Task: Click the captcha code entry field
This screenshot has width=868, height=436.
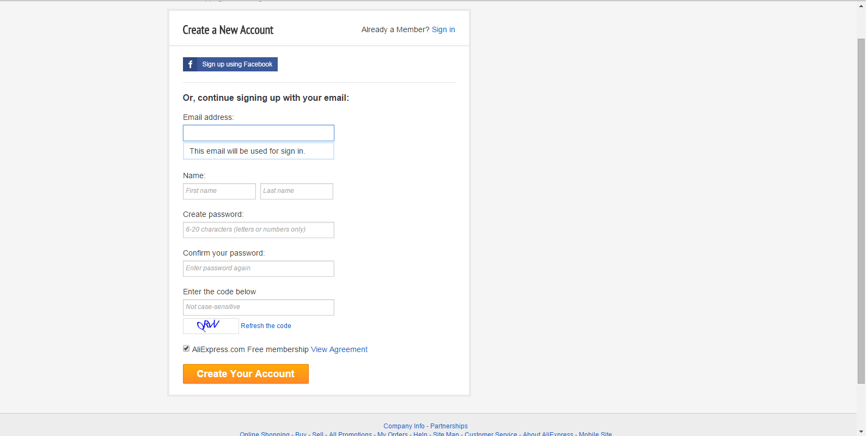Action: [x=258, y=307]
